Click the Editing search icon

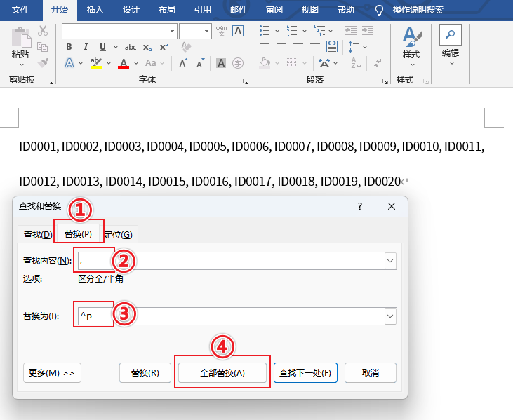click(450, 35)
